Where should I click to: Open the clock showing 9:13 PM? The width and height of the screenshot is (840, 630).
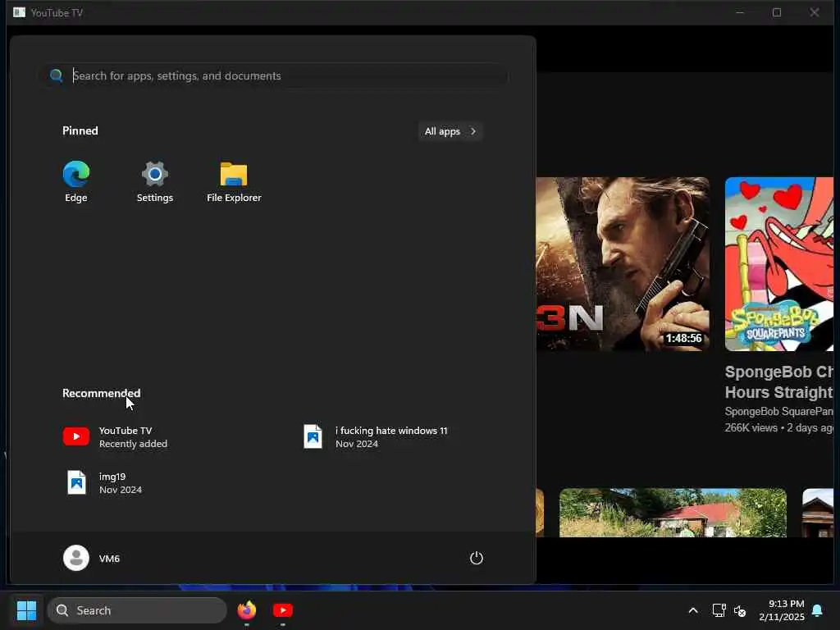click(x=782, y=610)
